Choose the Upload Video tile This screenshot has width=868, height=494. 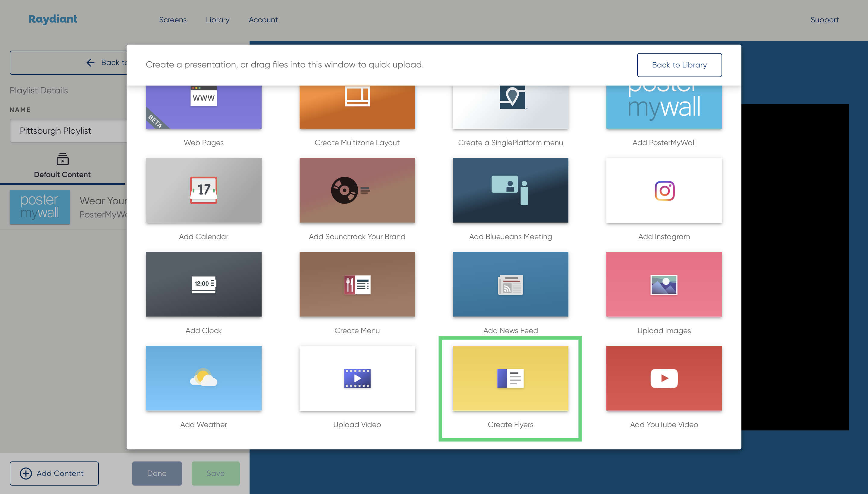[x=357, y=378]
